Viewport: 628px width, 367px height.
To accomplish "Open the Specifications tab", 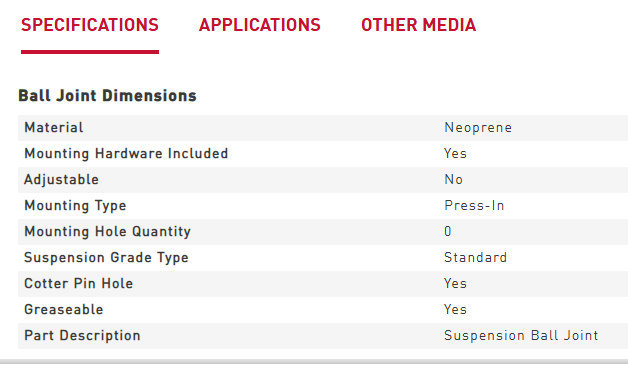I will (90, 25).
